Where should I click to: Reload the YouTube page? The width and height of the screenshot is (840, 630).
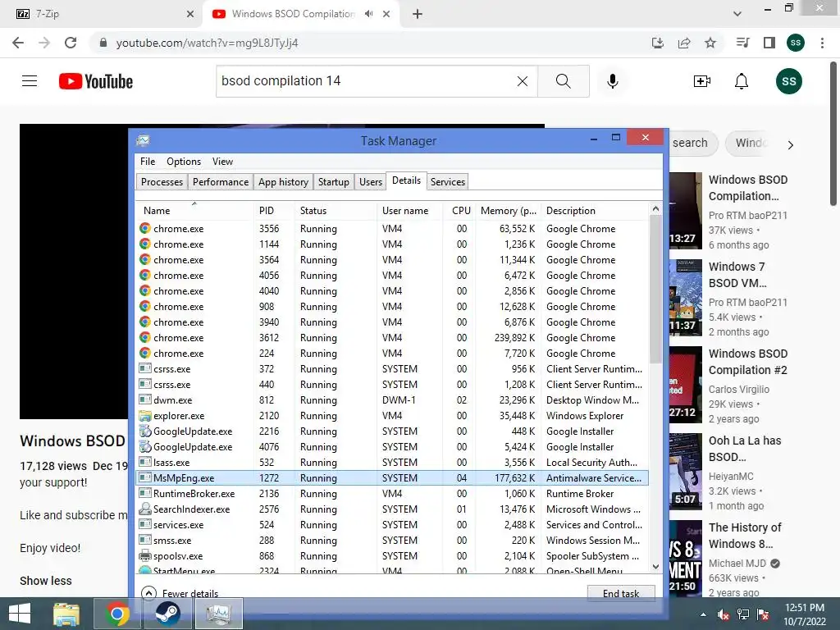click(x=71, y=43)
